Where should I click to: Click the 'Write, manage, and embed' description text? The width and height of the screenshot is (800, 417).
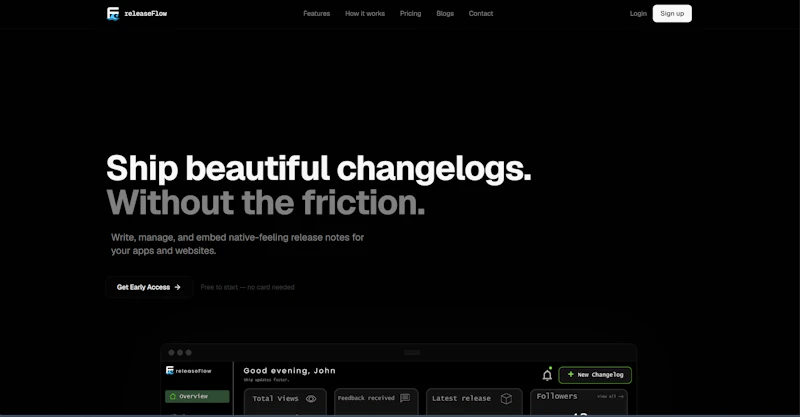[237, 244]
